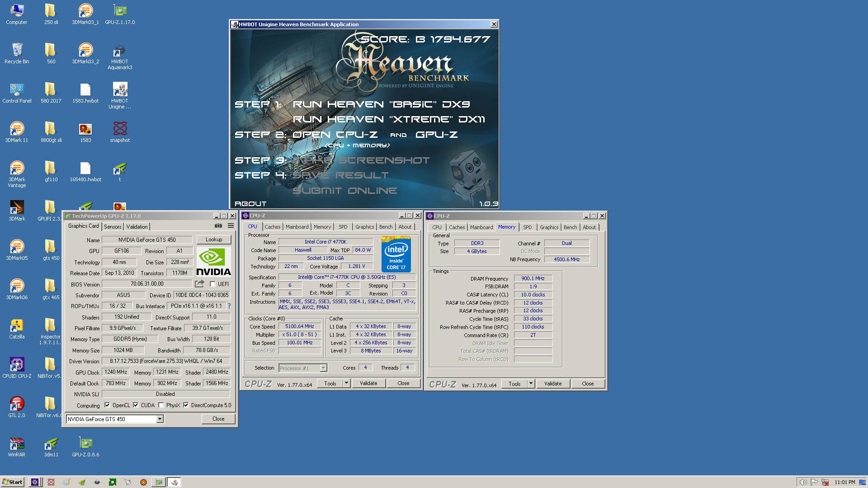
Task: Open the 3DMark06 desktop shortcut
Action: point(17,290)
